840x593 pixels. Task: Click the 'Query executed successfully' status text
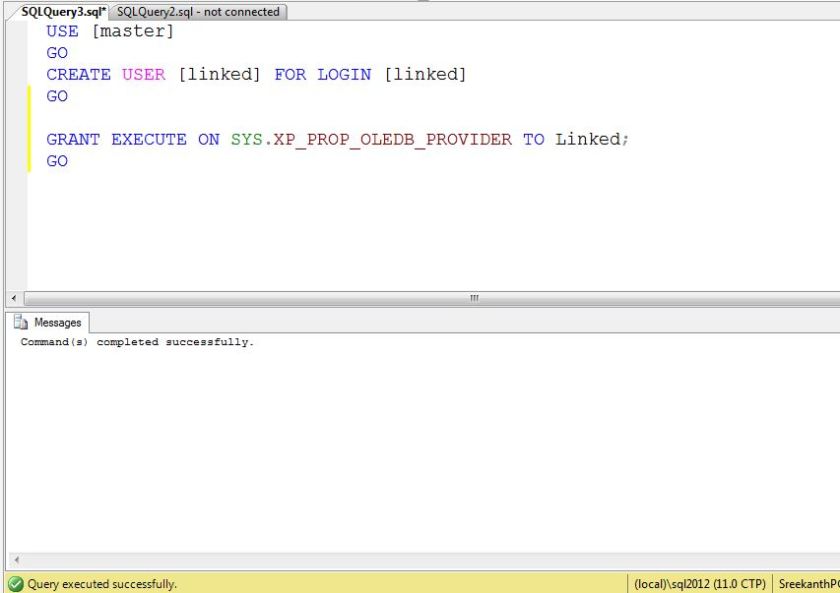click(102, 584)
